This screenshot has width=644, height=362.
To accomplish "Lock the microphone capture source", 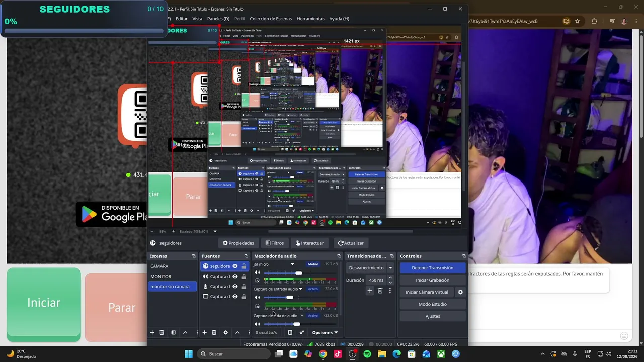I will (244, 287).
